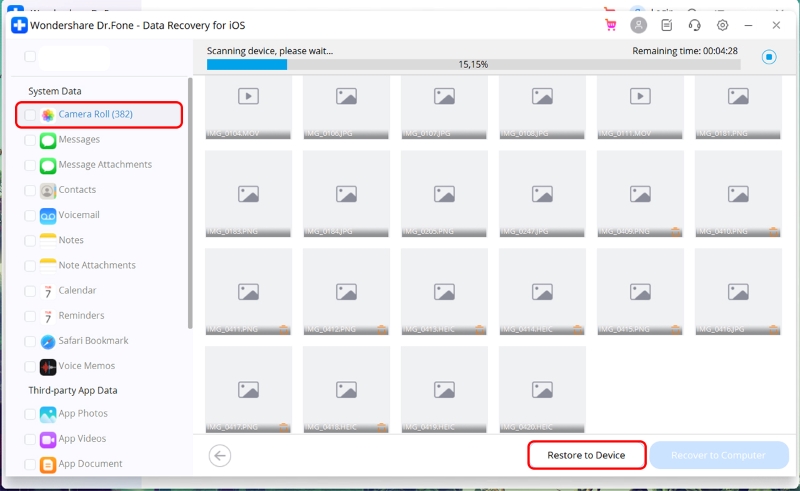Check the Camera Roll checkbox
This screenshot has height=491, width=800.
(x=30, y=115)
